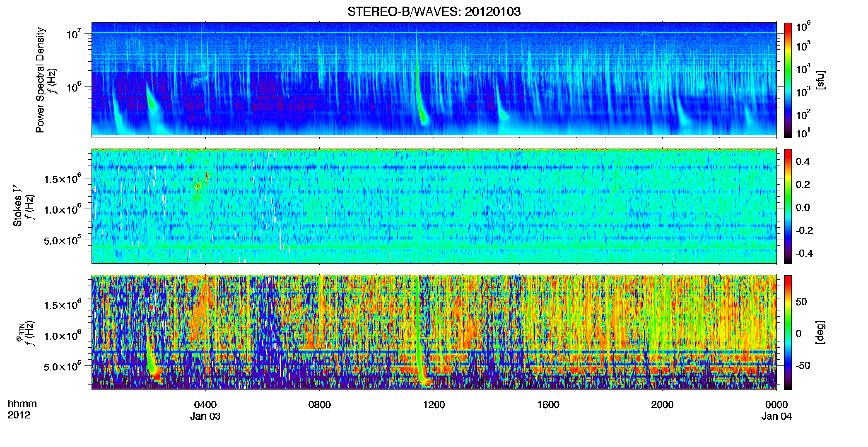Click the -0.4 value on the Stokes V colorbar
Viewport: 868px width, 447px height.
(x=804, y=254)
